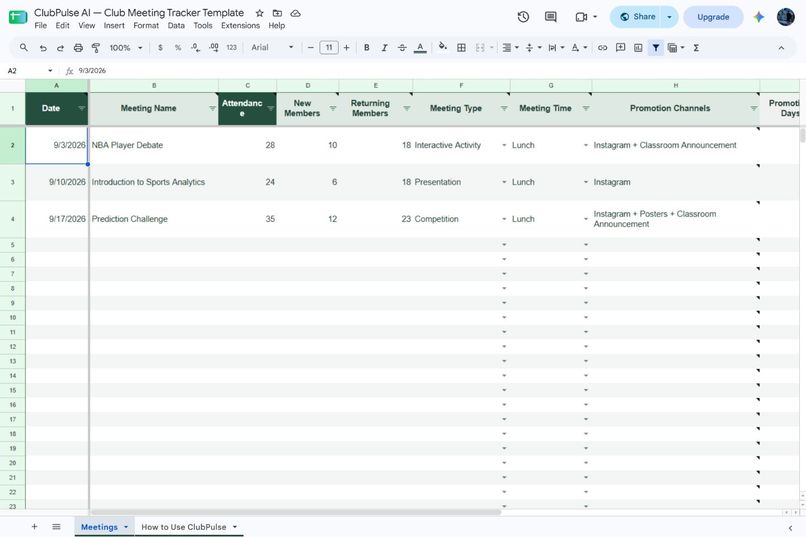Screen dimensions: 806x537
Task: Open the Promotion Channels column filter
Action: (754, 108)
